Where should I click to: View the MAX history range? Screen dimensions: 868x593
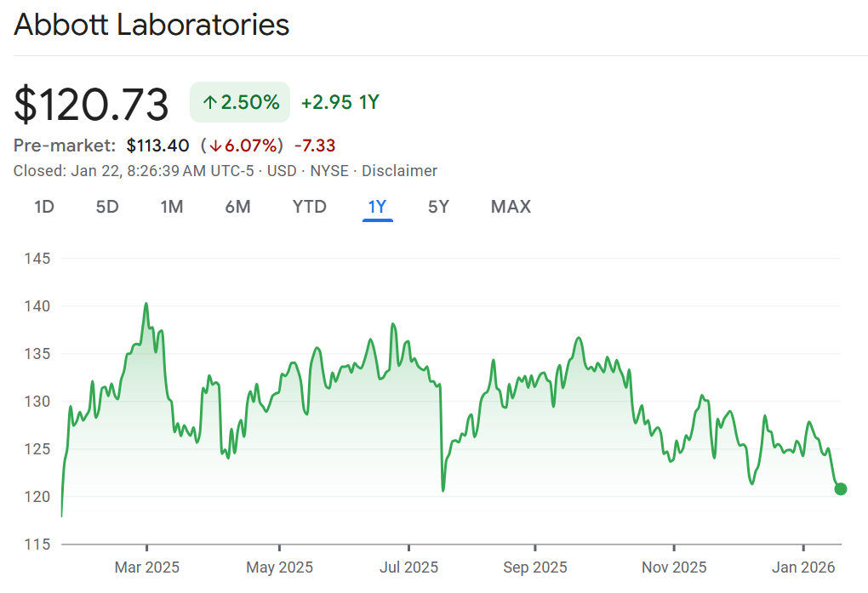pos(511,207)
